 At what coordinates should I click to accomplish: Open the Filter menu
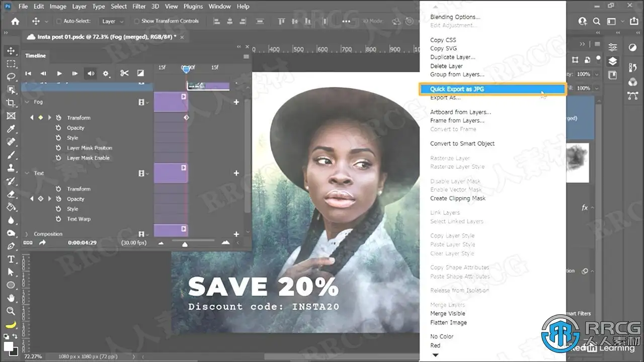(x=139, y=7)
